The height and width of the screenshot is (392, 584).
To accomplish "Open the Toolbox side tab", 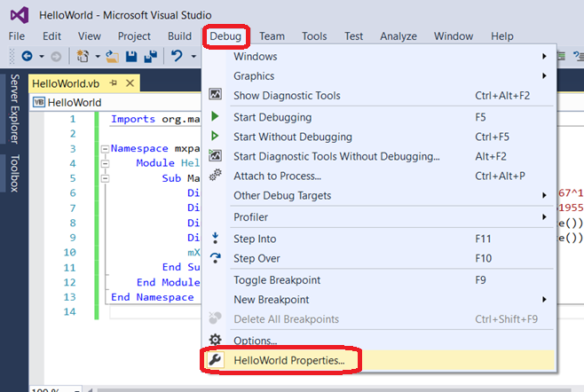I will (x=14, y=173).
